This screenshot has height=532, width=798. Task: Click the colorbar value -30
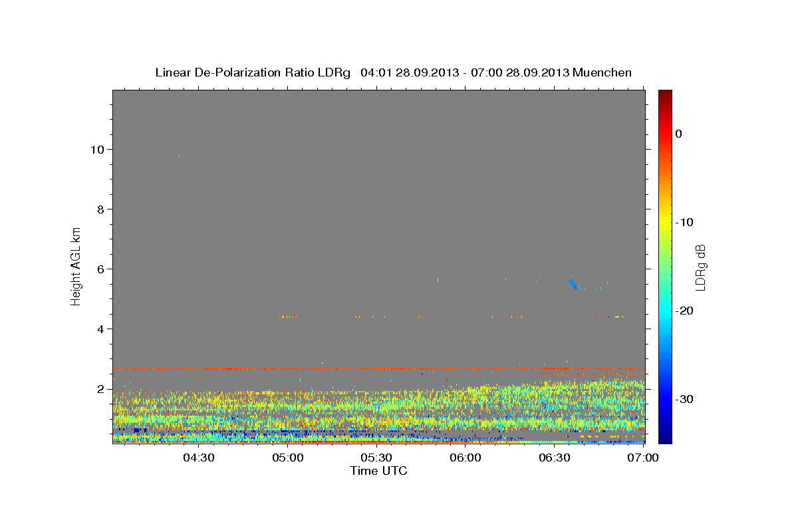[686, 399]
